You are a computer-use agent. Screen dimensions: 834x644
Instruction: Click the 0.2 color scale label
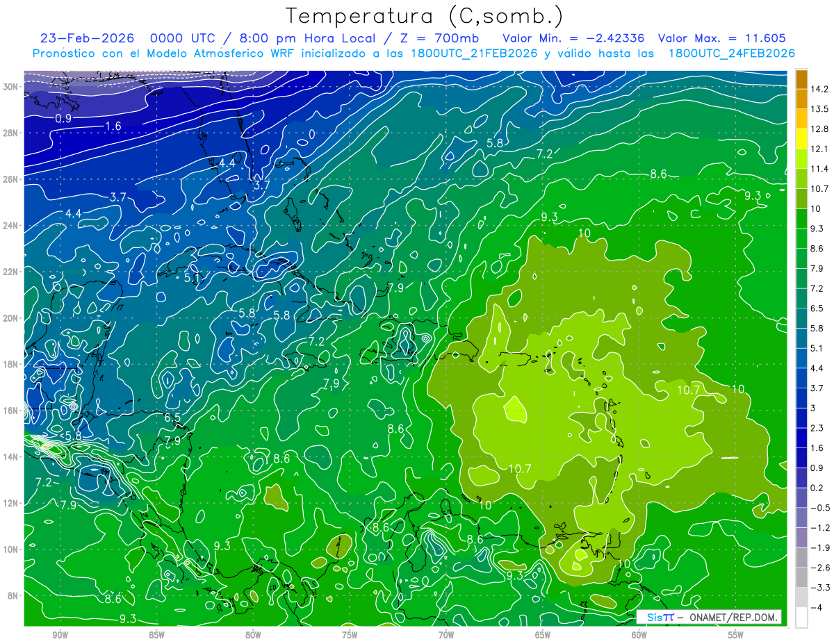pos(817,488)
